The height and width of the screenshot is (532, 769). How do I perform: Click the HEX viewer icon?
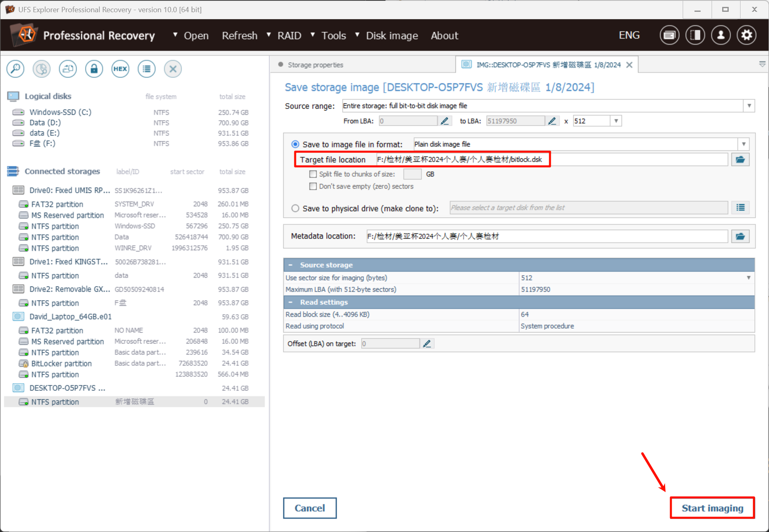120,69
